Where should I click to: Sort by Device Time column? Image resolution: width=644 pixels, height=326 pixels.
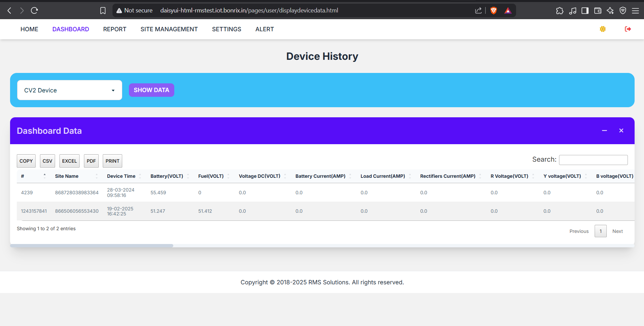(124, 176)
